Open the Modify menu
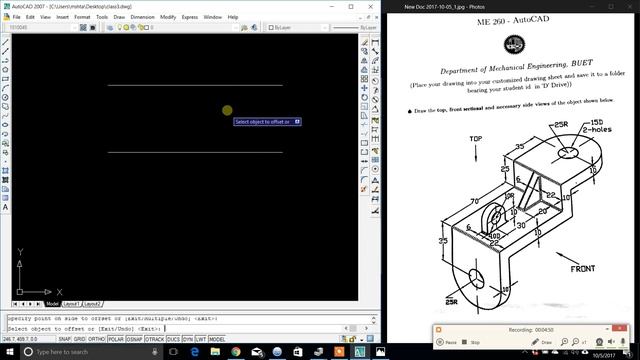 [x=168, y=17]
